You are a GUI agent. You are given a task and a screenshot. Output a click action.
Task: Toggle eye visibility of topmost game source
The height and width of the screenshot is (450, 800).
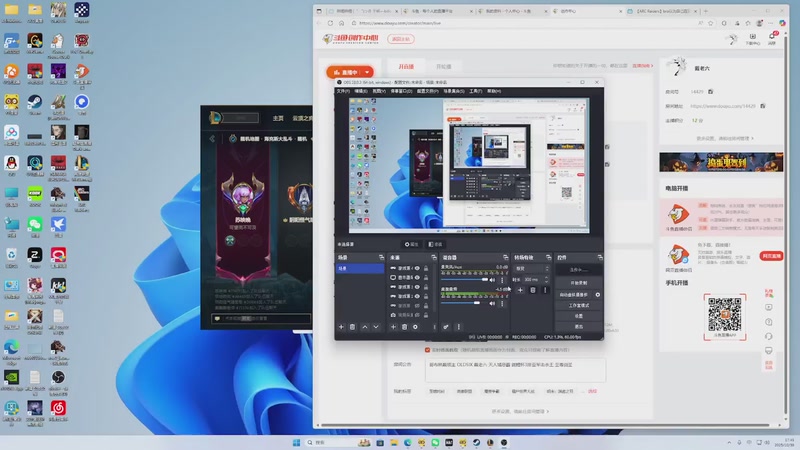click(417, 268)
